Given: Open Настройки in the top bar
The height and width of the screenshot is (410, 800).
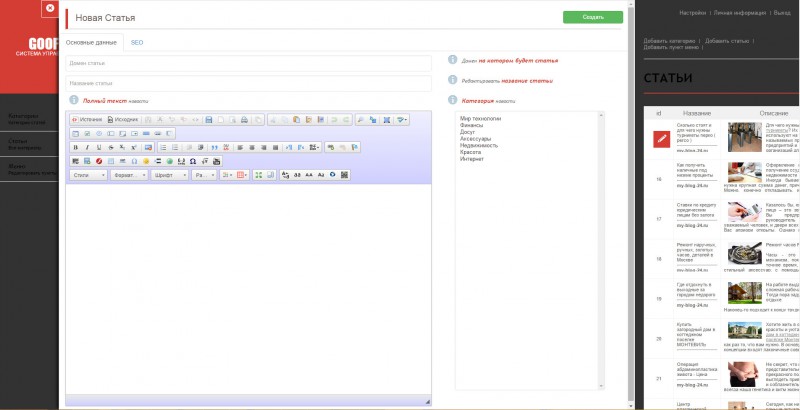Looking at the screenshot, I should [x=692, y=13].
